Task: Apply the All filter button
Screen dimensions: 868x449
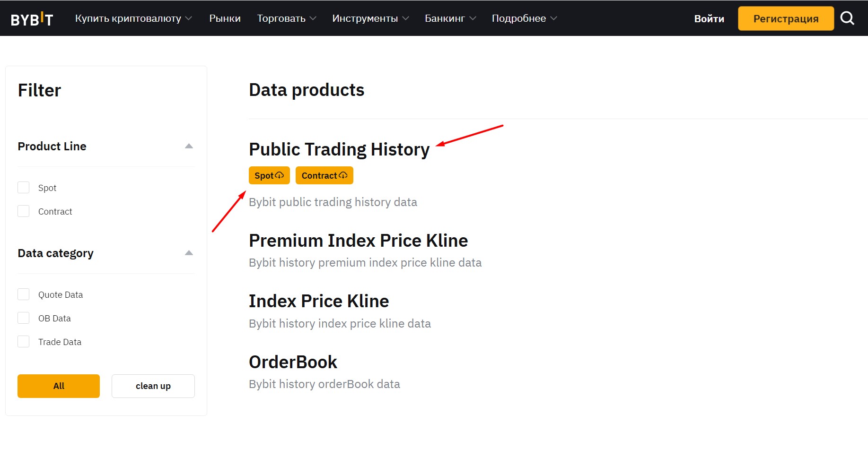Action: coord(59,386)
